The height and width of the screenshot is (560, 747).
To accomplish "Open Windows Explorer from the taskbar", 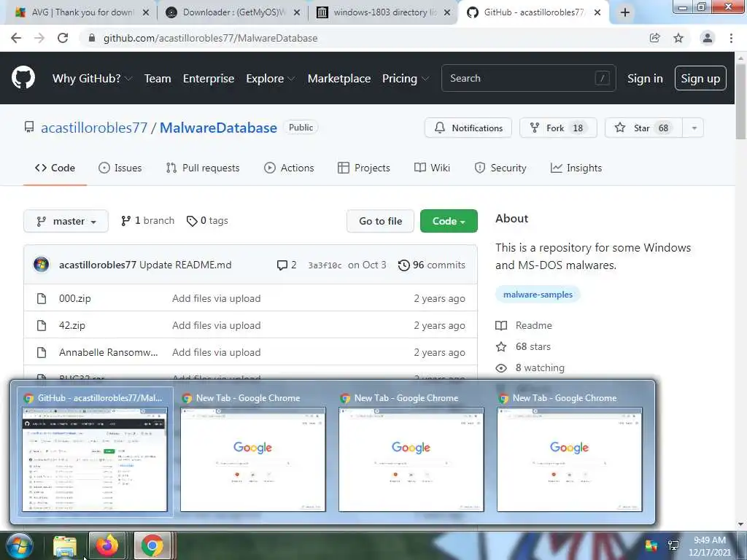I will (x=65, y=546).
